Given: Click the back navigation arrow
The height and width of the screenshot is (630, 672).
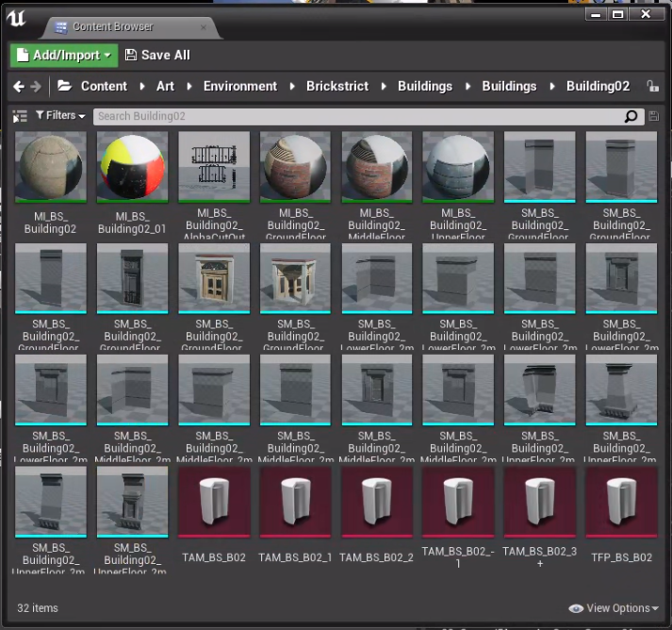Looking at the screenshot, I should coord(19,86).
